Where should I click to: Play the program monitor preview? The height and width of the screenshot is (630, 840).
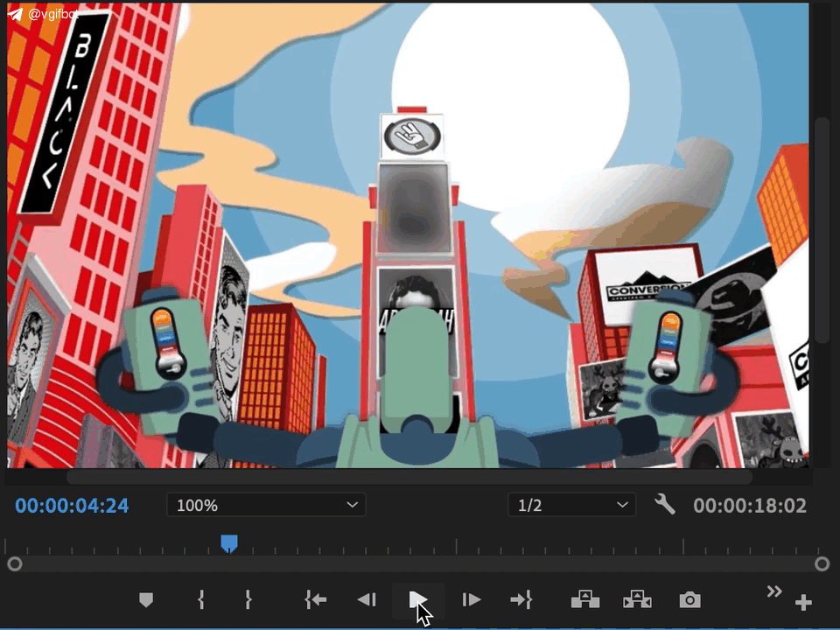tap(418, 599)
